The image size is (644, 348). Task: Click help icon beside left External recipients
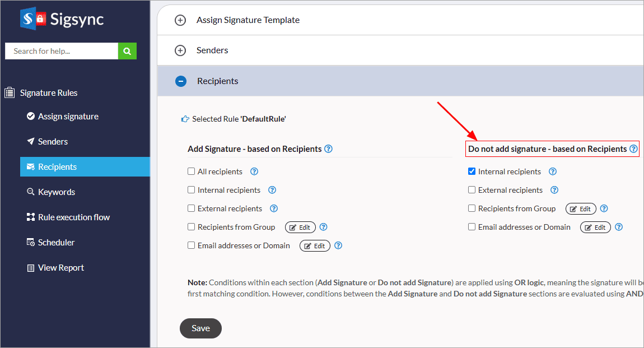pos(274,208)
